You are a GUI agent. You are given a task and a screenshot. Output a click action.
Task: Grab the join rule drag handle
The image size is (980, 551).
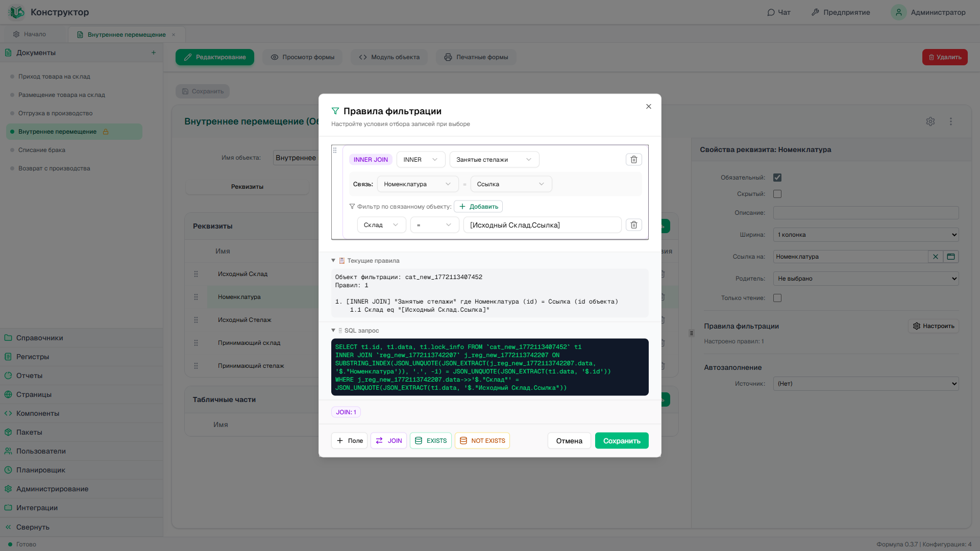click(335, 150)
